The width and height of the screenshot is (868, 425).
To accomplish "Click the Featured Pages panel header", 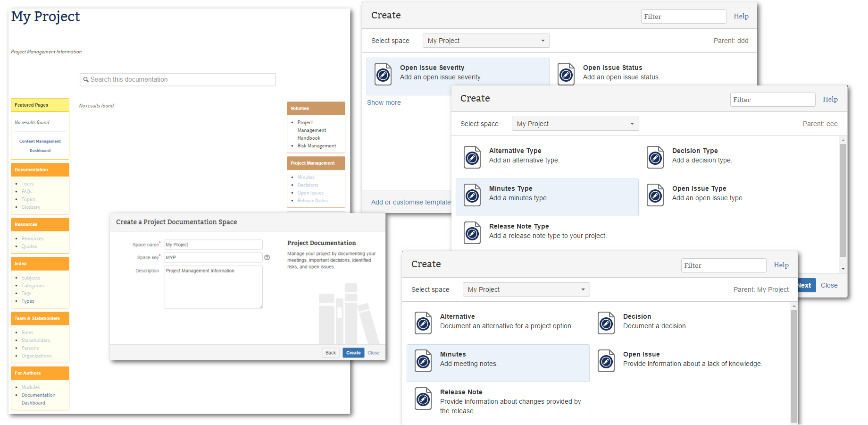I will click(x=40, y=105).
